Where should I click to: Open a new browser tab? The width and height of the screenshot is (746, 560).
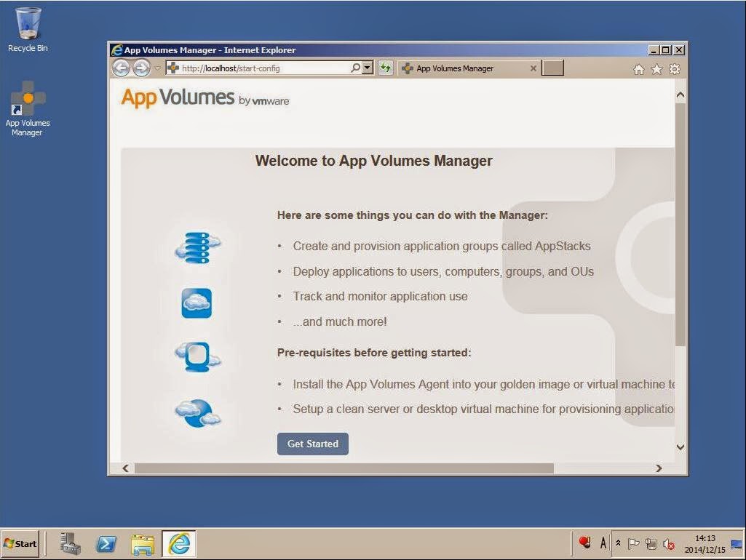click(552, 68)
